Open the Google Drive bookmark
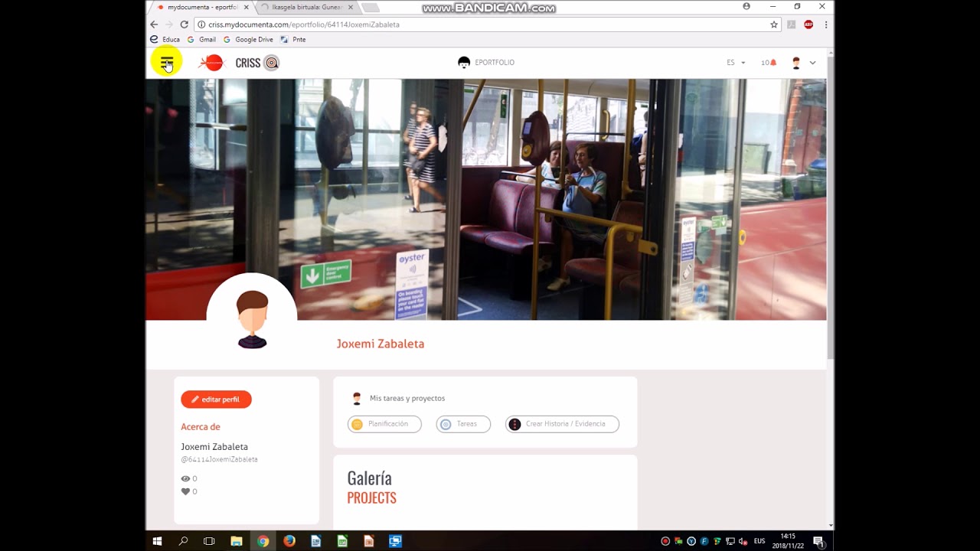This screenshot has width=980, height=551. (x=248, y=39)
